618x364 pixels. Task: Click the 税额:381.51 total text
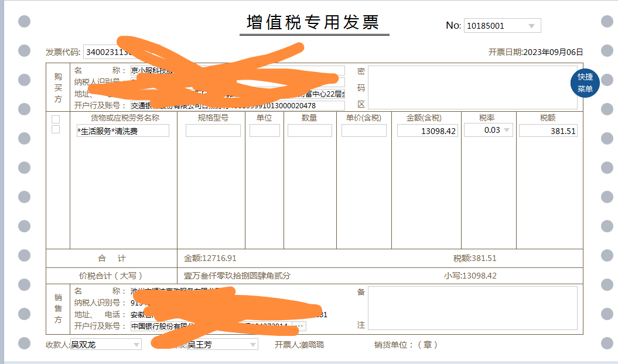pyautogui.click(x=475, y=259)
